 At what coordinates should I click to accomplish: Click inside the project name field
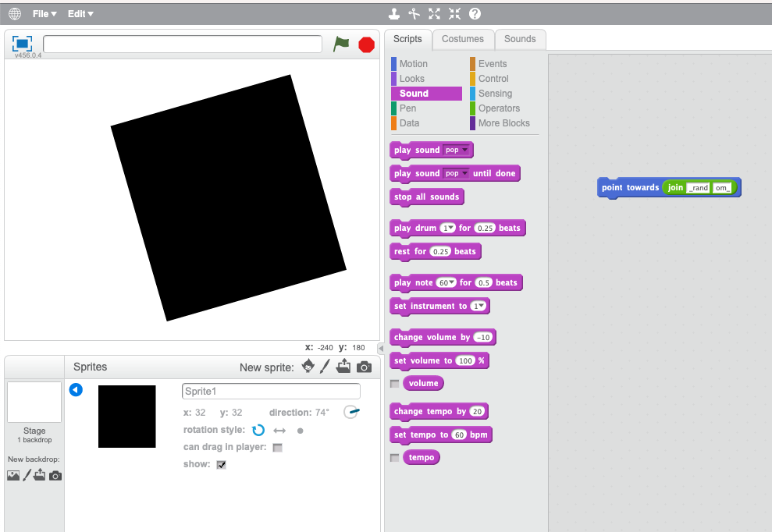coord(182,44)
